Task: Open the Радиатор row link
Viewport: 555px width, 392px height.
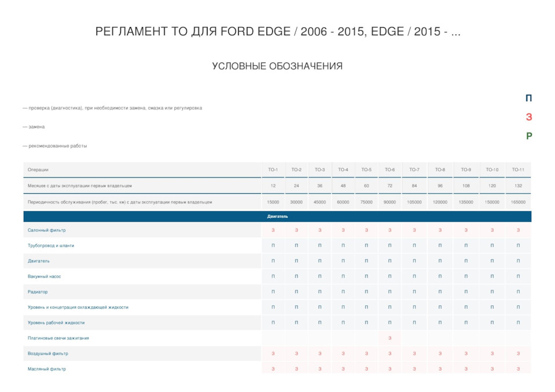Action: tap(38, 292)
